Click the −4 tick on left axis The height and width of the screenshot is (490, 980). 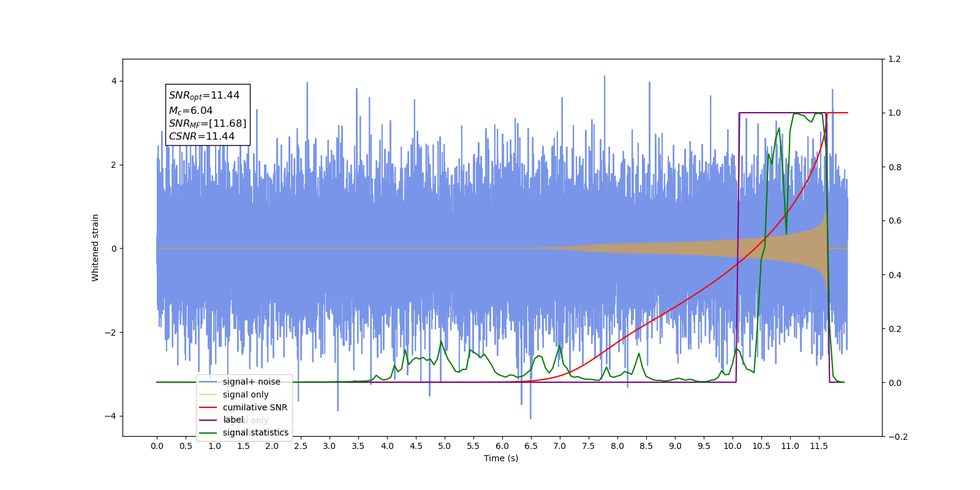pyautogui.click(x=110, y=417)
